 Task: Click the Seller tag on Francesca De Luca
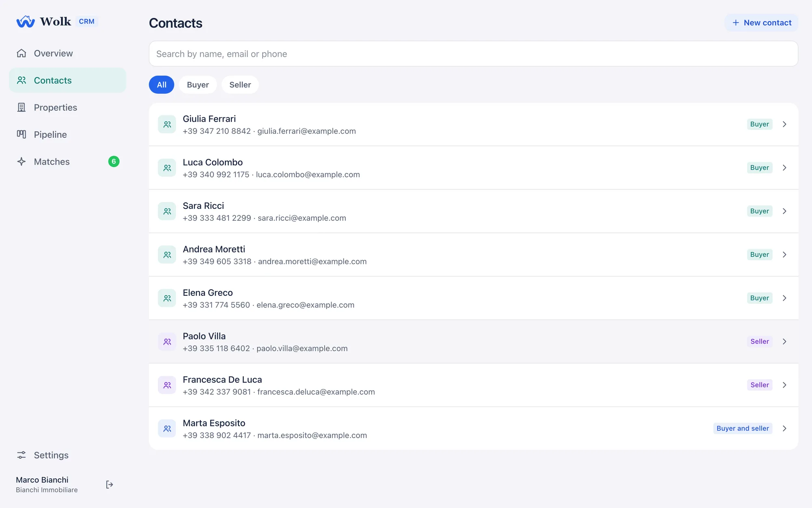760,385
